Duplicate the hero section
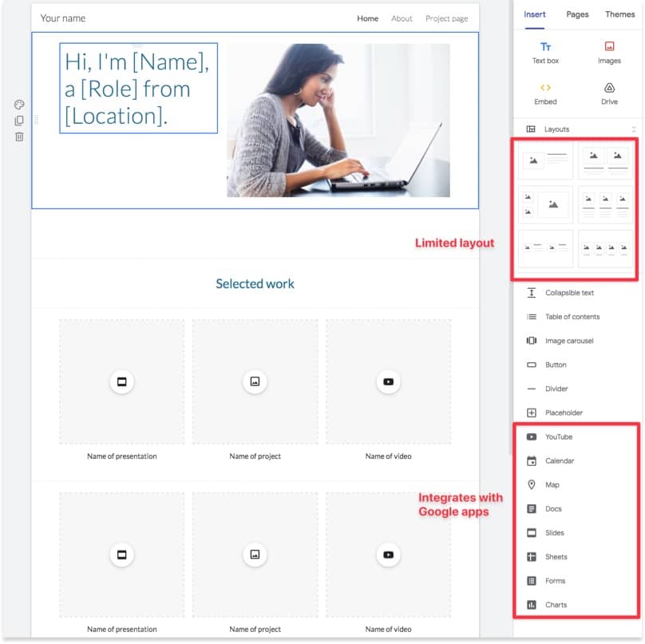645x644 pixels. click(19, 121)
